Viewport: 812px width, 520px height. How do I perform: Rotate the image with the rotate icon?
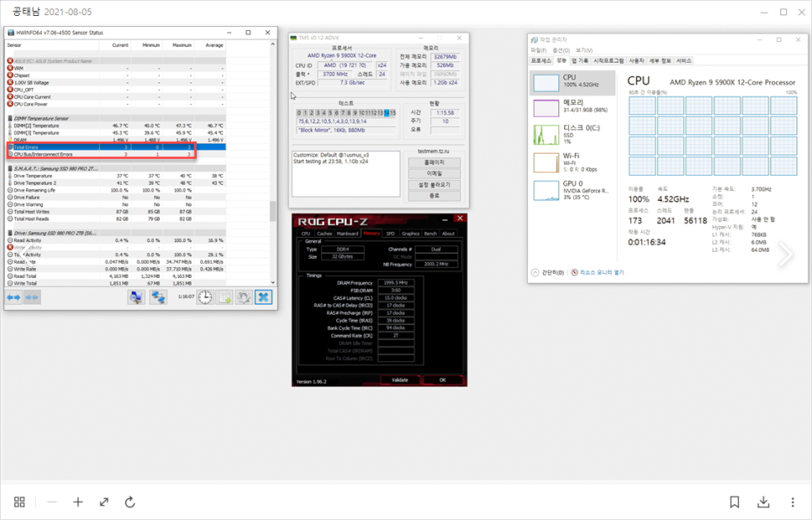coord(130,502)
